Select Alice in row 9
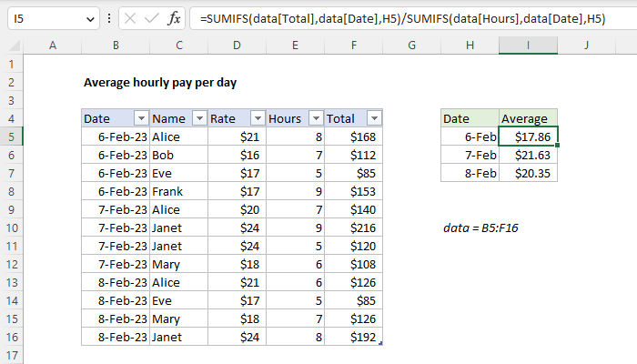The image size is (637, 364). [178, 209]
